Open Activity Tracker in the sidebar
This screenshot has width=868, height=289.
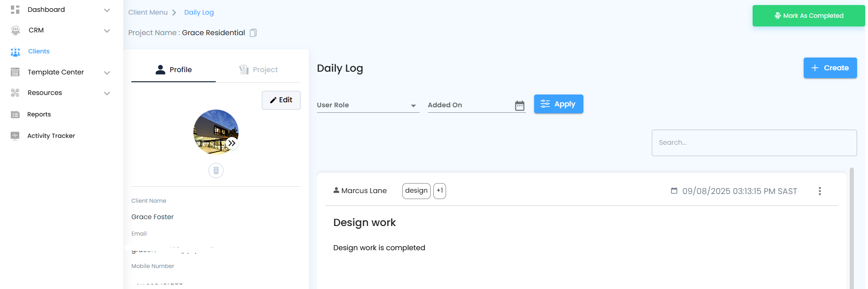tap(51, 136)
